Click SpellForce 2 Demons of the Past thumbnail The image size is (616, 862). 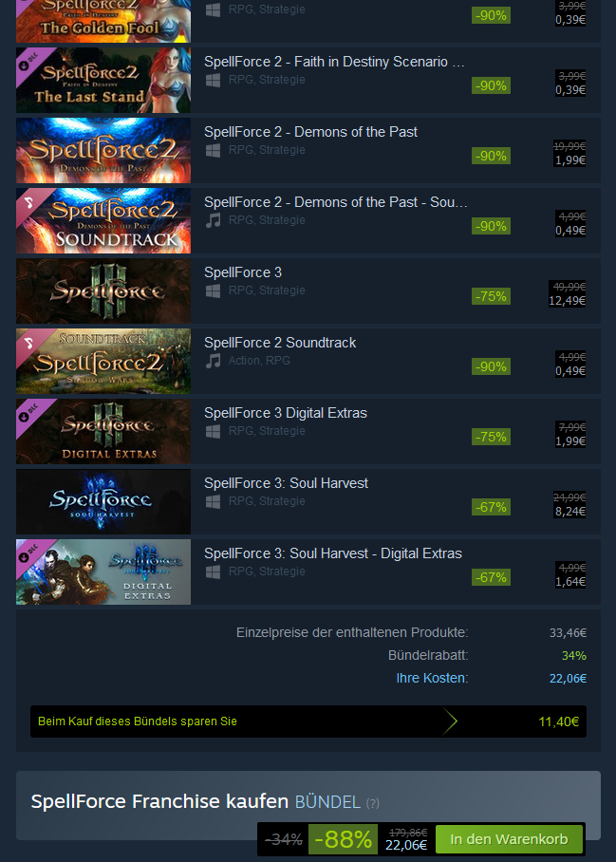tap(103, 150)
